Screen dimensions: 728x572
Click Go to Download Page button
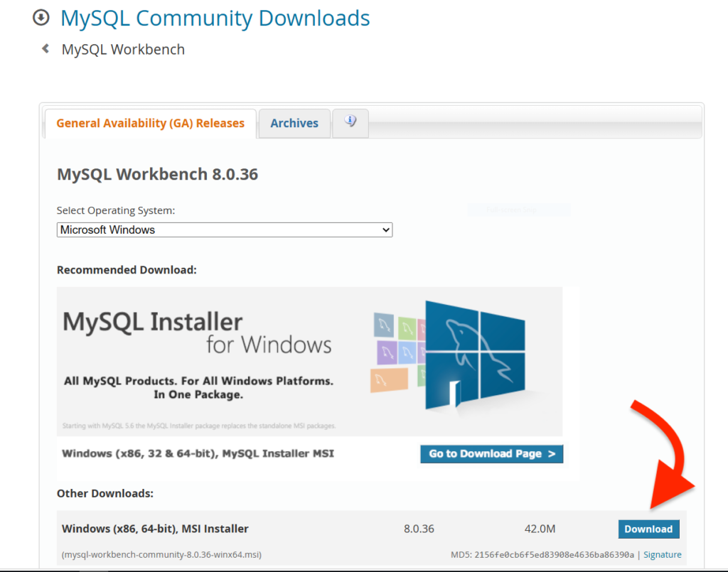pyautogui.click(x=492, y=454)
